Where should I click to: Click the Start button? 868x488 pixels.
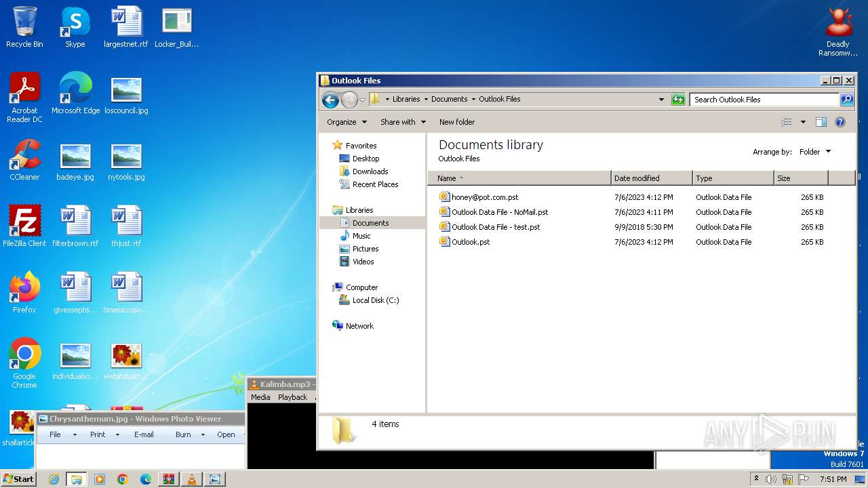coord(18,479)
